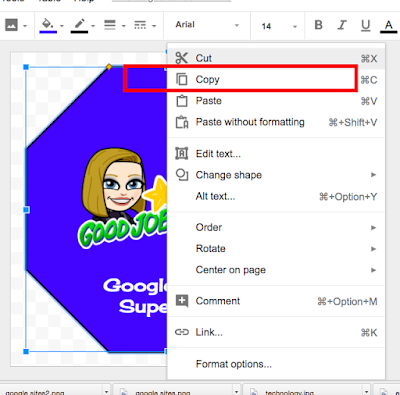
Task: Click the left-middle blue resize handle
Action: [x=26, y=210]
